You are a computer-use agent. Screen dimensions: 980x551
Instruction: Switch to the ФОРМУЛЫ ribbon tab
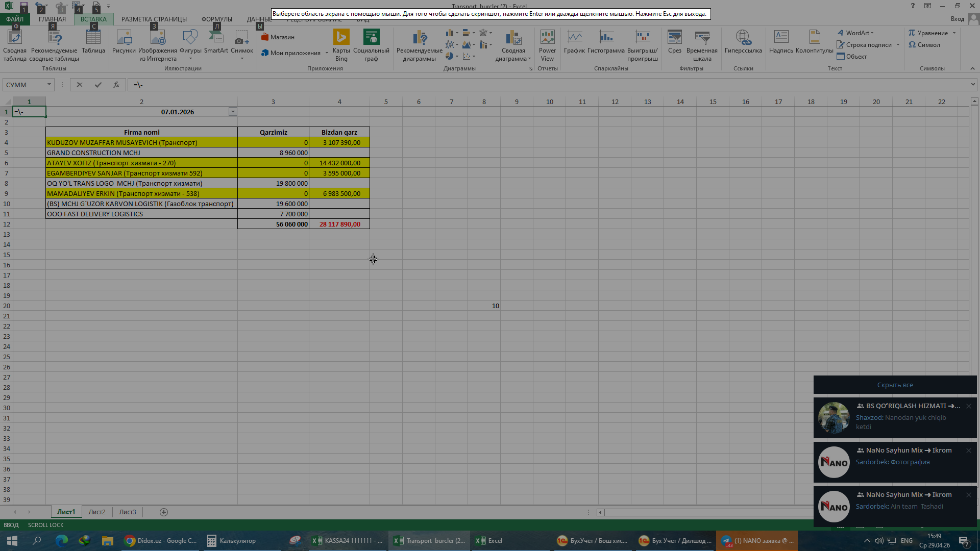pos(216,19)
